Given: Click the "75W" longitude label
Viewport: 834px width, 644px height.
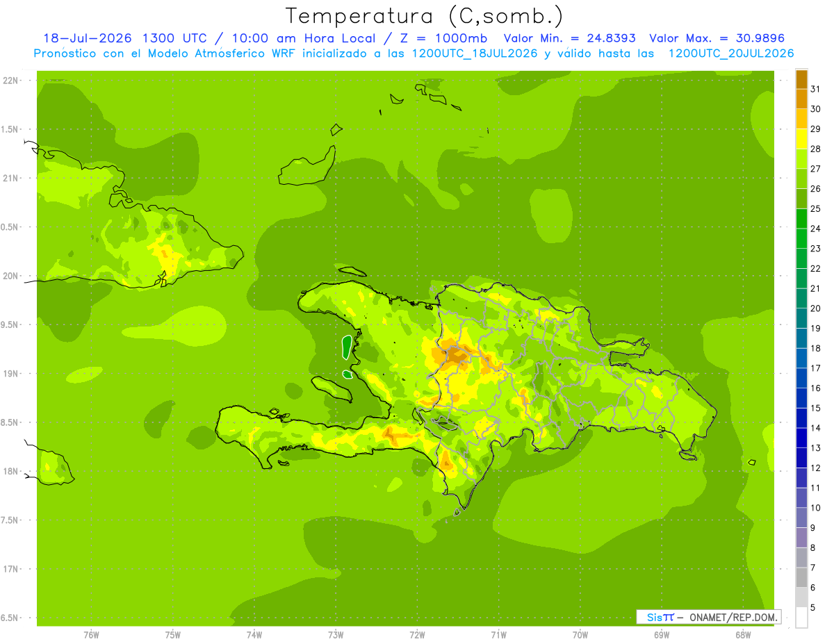Looking at the screenshot, I should coord(173,635).
